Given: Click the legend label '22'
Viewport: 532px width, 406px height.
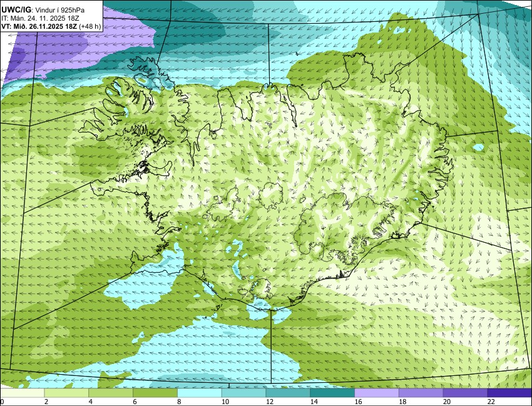Looking at the screenshot, I should click(491, 402).
